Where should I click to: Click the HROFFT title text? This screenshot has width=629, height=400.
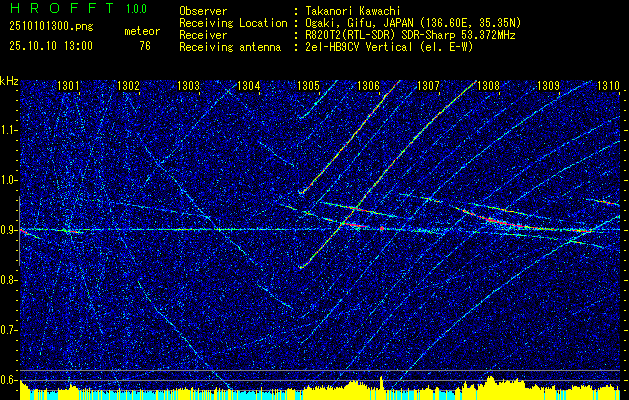[62, 8]
